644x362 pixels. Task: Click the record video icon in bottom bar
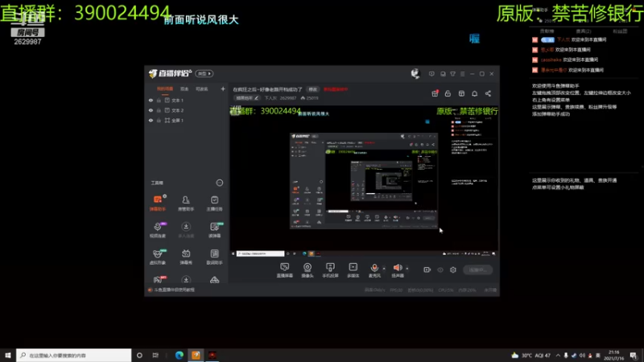pyautogui.click(x=427, y=269)
